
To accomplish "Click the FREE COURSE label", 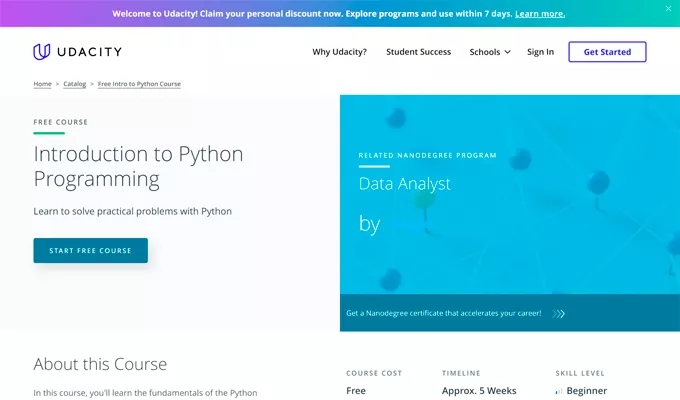I will pyautogui.click(x=61, y=122).
